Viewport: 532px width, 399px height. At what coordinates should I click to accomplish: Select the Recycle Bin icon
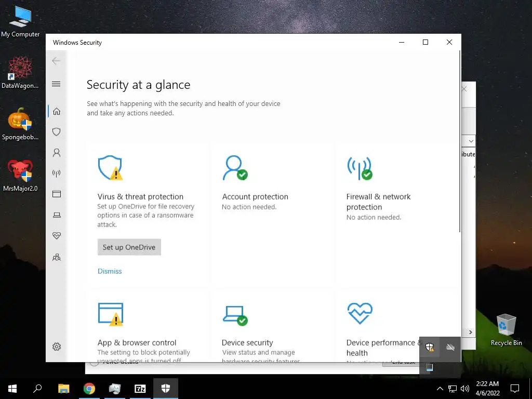point(506,330)
